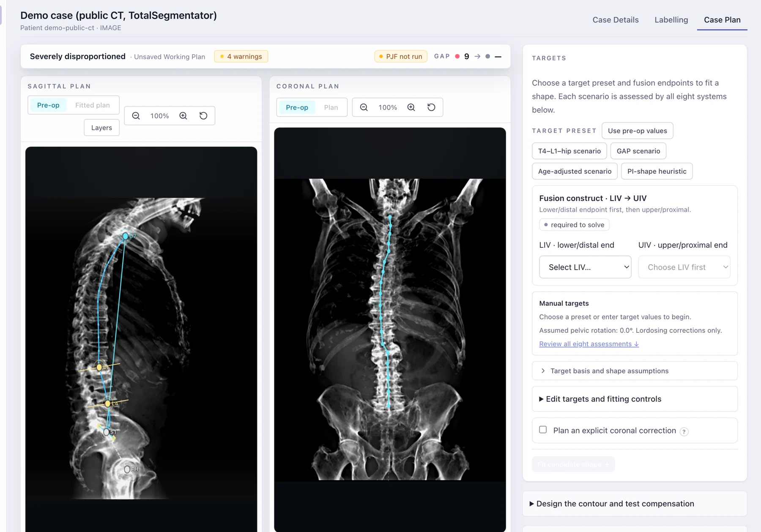Click the 4 warnings badge
This screenshot has height=532, width=761.
point(241,56)
